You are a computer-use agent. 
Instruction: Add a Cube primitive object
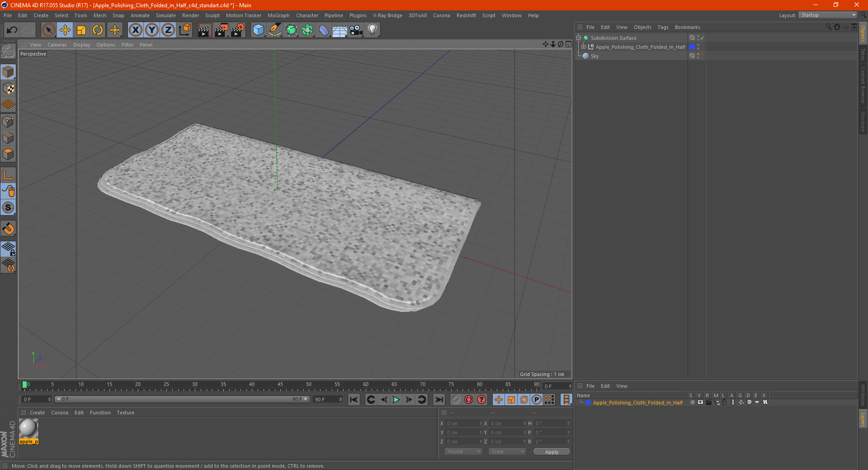point(258,30)
